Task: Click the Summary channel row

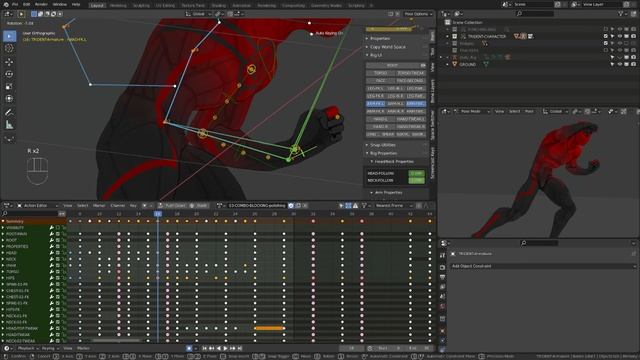Action: click(33, 221)
